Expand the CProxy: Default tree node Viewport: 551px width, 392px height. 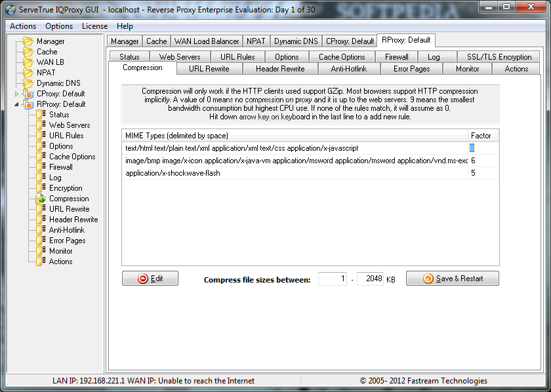point(16,94)
